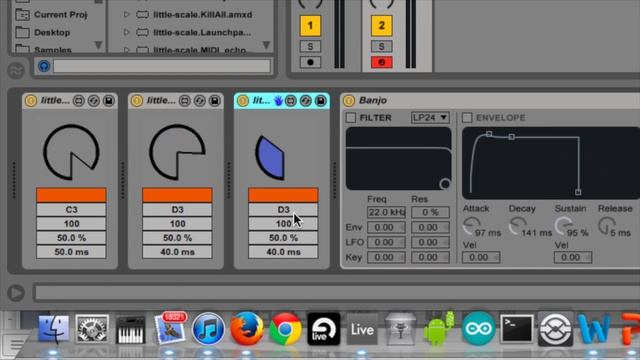This screenshot has height=360, width=640.
Task: Click edit icon on first little-scale device
Action: tap(78, 100)
